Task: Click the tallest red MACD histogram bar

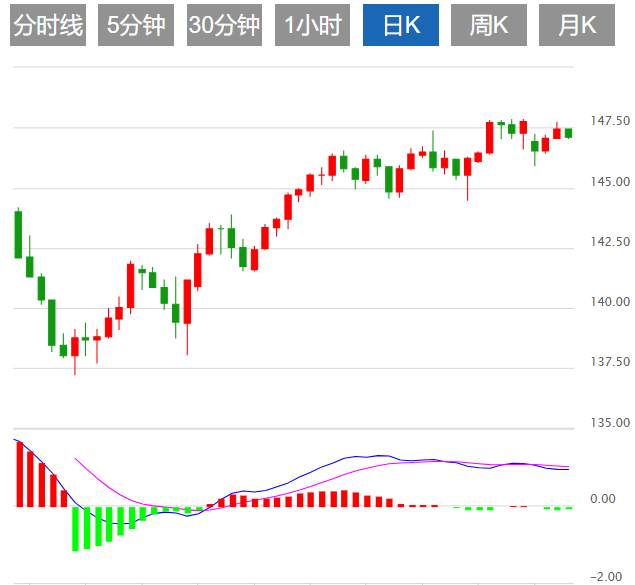Action: click(19, 473)
